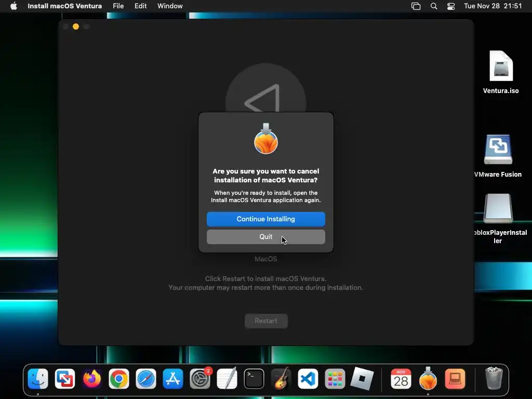Open the File menu
The image size is (532, 399).
point(118,6)
